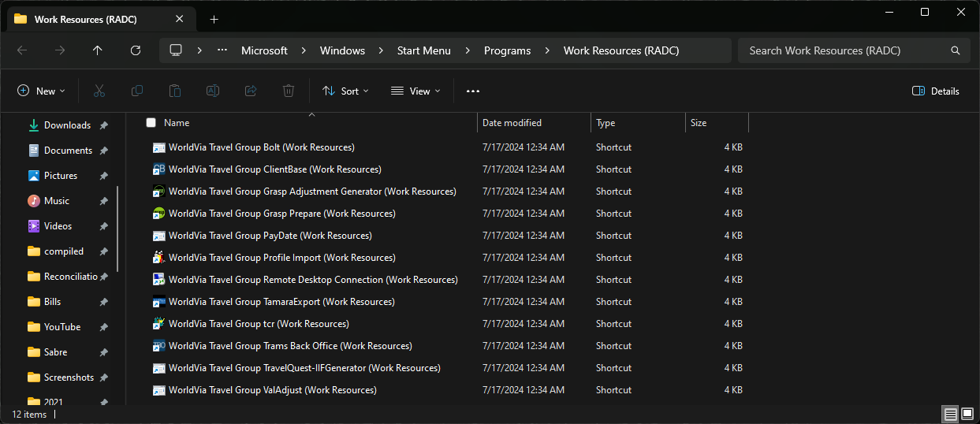Click Work Resources (RADC) breadcrumb
Screen dimensions: 980x424
(621, 50)
